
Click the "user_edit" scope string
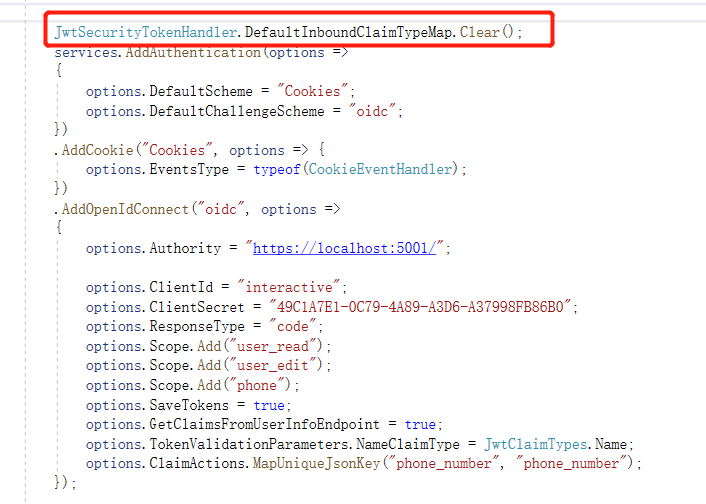(272, 365)
